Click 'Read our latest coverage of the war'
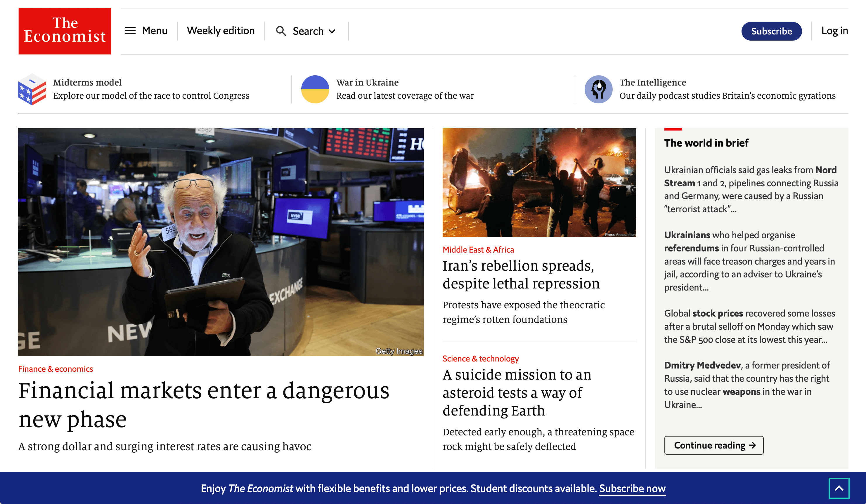866x504 pixels. point(405,95)
